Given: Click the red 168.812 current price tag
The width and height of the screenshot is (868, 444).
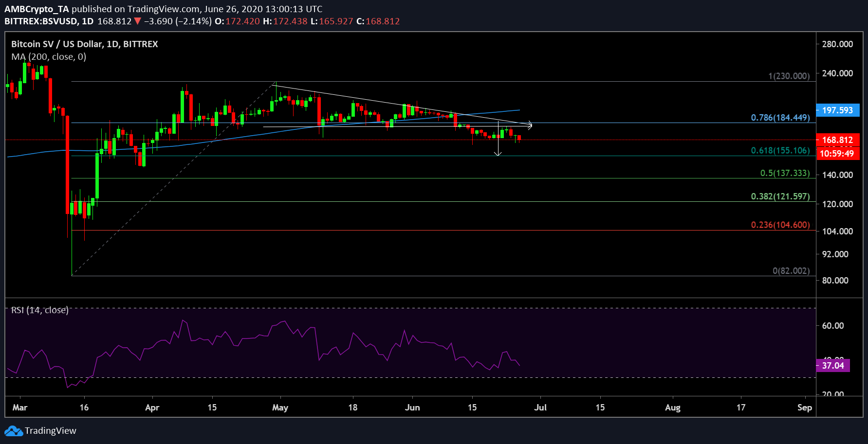Looking at the screenshot, I should pos(838,140).
